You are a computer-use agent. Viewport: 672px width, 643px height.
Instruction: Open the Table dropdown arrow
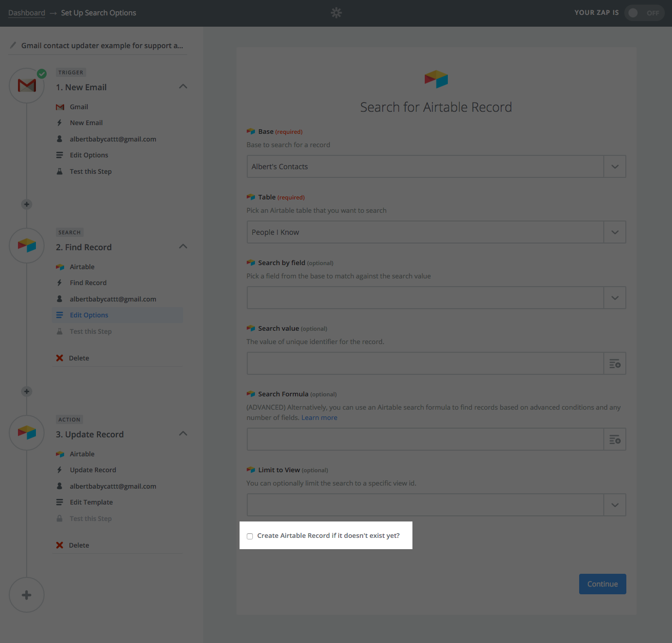pyautogui.click(x=615, y=232)
